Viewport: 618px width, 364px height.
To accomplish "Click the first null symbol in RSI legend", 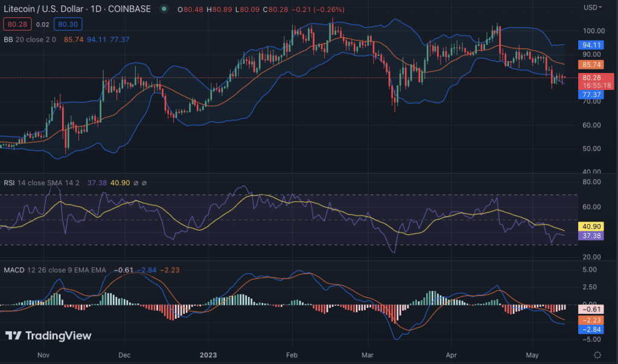I will point(136,183).
